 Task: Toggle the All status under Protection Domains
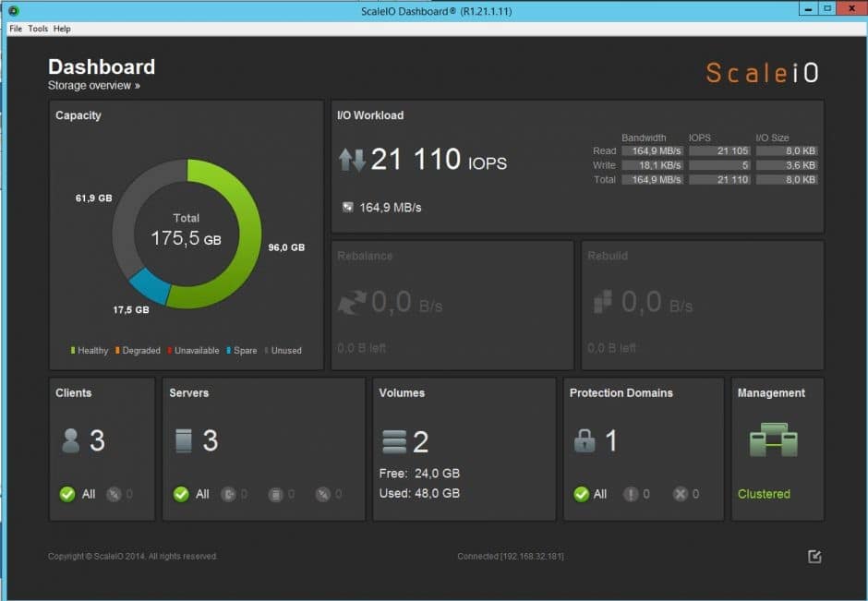(581, 494)
